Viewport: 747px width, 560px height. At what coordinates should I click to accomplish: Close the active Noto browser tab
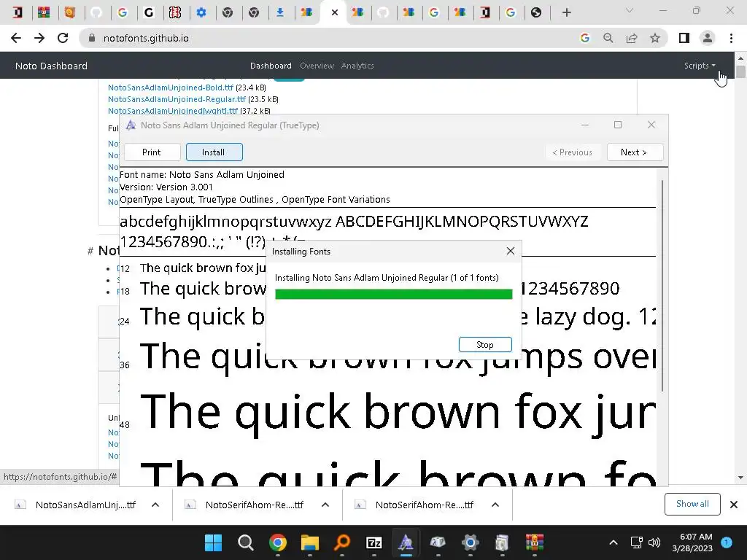tap(334, 12)
